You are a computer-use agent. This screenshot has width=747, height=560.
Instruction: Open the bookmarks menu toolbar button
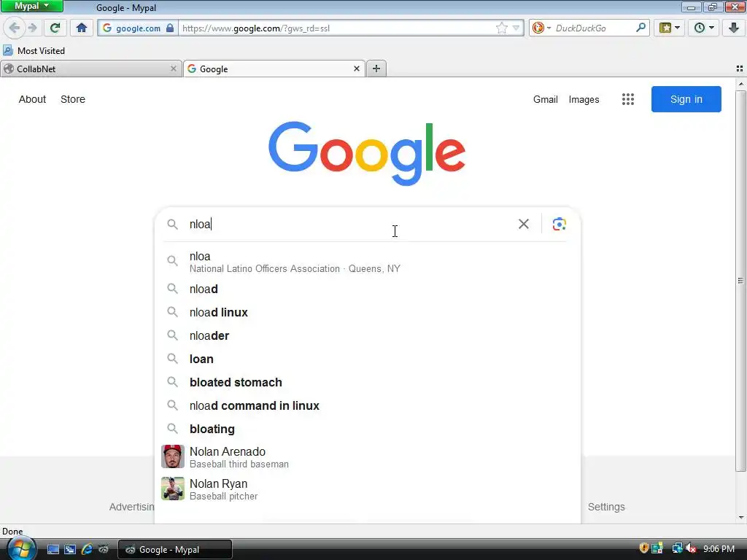point(670,28)
